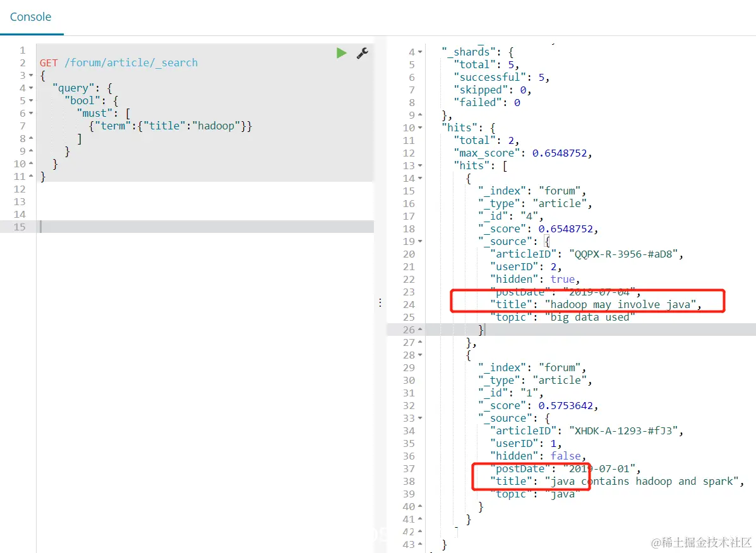This screenshot has width=756, height=553.
Task: Collapse the first "_source" block at line 19
Action: coord(420,241)
